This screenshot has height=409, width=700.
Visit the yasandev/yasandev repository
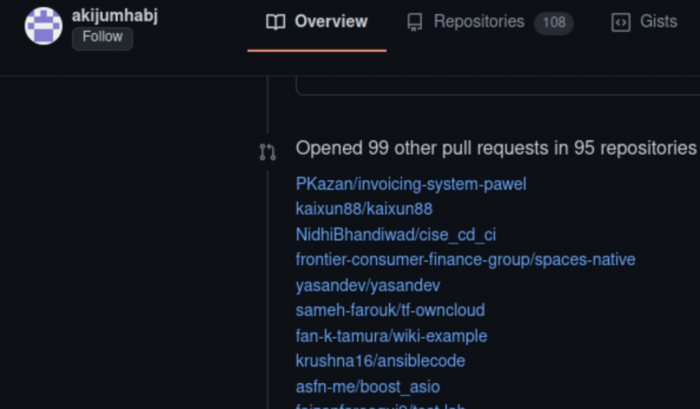click(x=368, y=285)
